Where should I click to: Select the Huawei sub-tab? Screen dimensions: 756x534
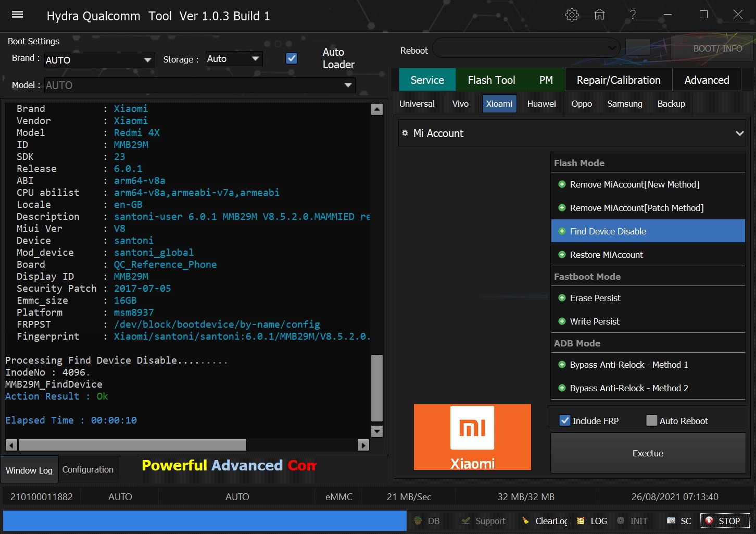pyautogui.click(x=541, y=104)
